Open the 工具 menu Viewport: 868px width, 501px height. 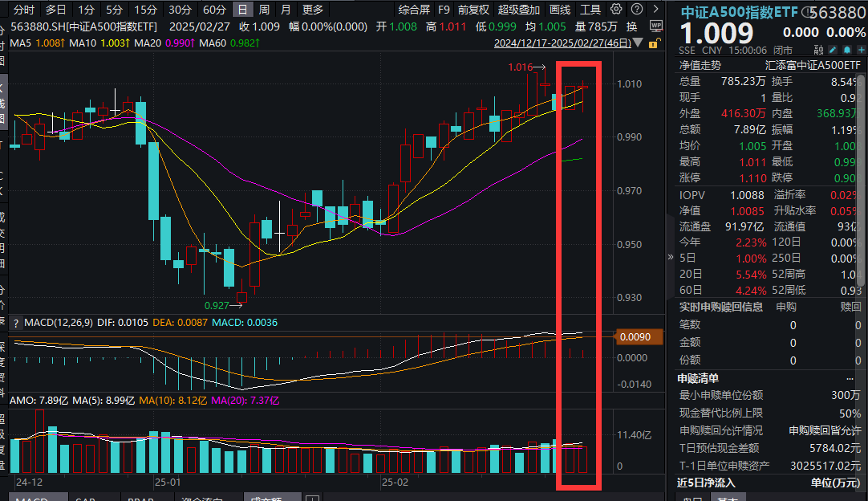[x=590, y=10]
